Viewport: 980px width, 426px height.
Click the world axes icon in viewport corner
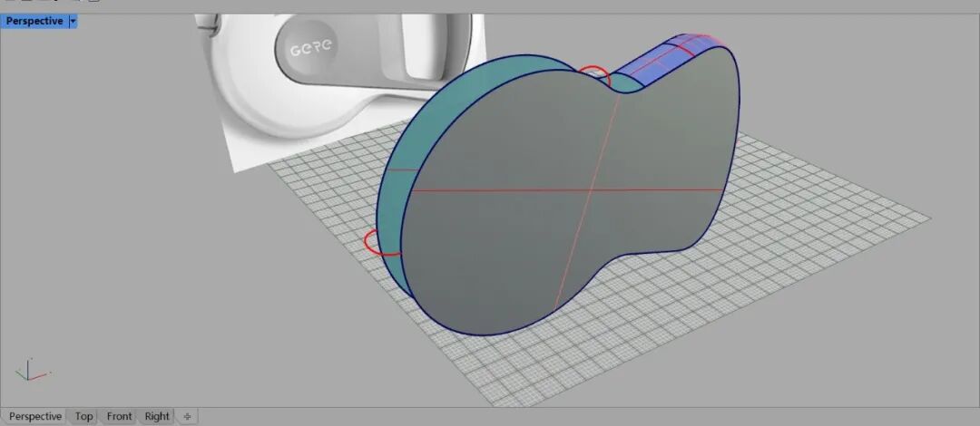[31, 370]
